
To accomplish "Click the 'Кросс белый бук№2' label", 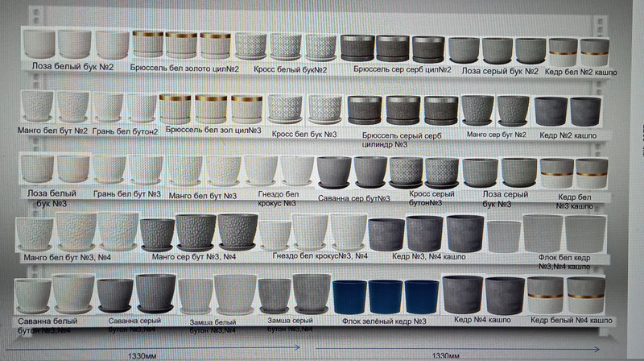I will click(x=285, y=68).
